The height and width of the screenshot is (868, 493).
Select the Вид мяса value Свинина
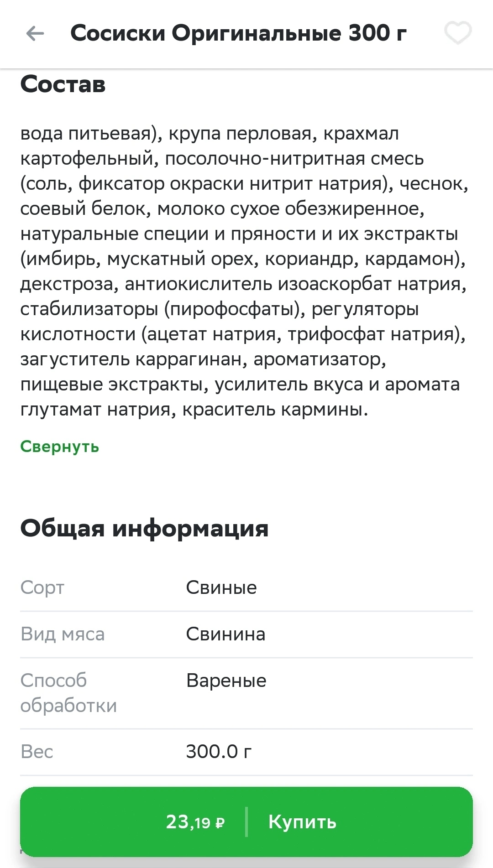[x=226, y=634]
